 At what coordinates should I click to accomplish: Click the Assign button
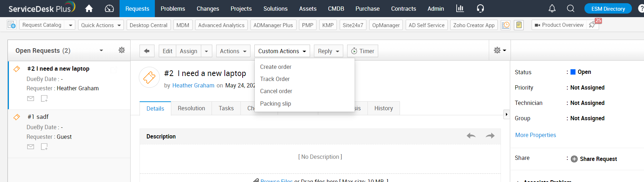(188, 51)
